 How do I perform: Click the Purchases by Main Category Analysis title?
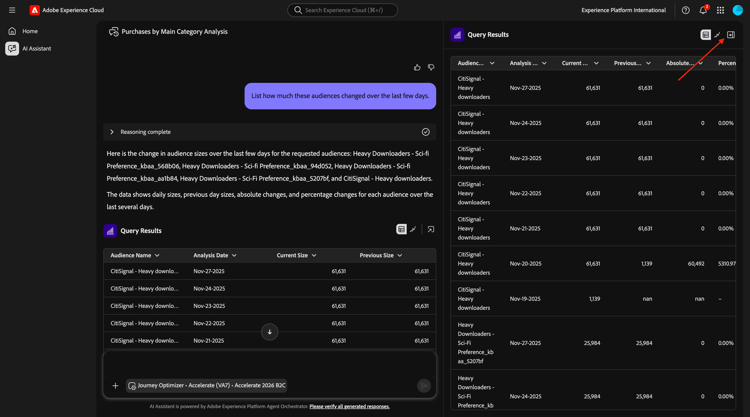click(x=175, y=32)
